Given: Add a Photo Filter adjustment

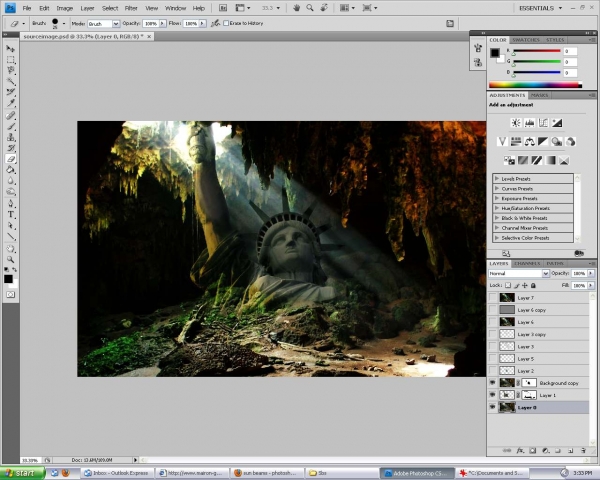Looking at the screenshot, I should [557, 142].
